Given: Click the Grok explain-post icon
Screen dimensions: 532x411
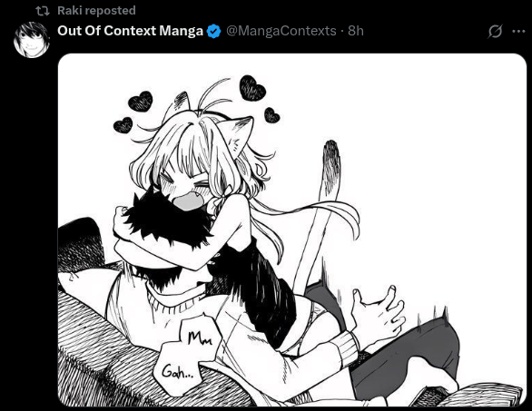Looking at the screenshot, I should click(x=495, y=32).
